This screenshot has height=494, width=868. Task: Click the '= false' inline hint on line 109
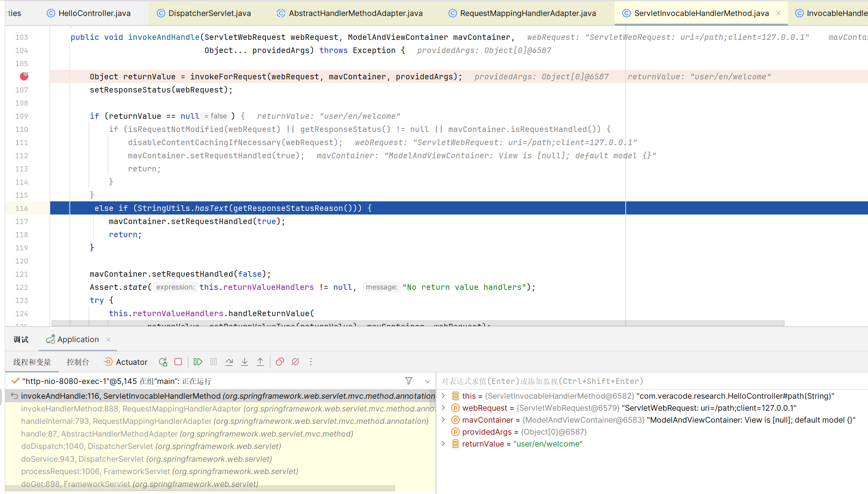point(216,116)
